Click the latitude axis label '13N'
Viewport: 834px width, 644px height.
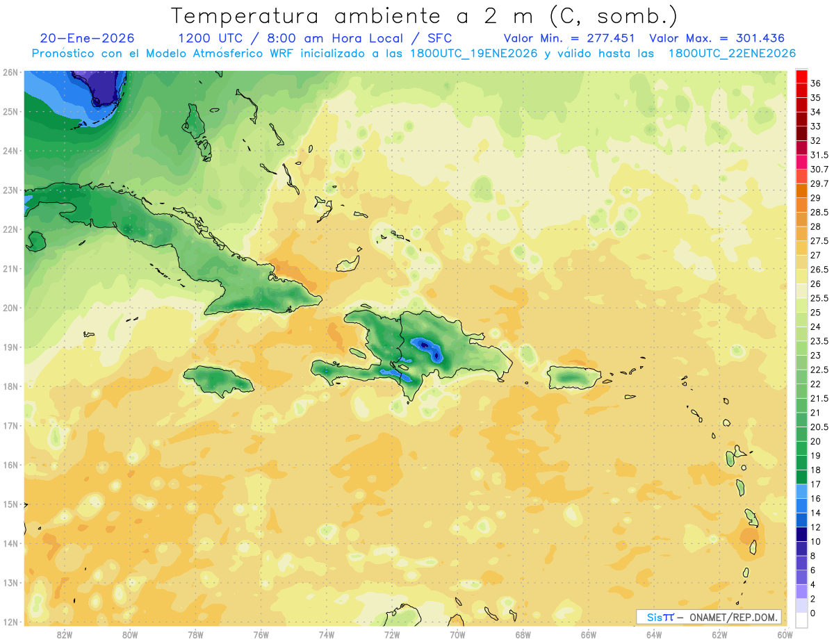pyautogui.click(x=10, y=582)
